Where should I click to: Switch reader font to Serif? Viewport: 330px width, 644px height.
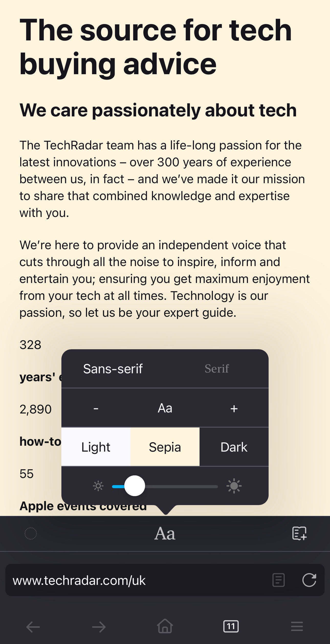click(217, 369)
